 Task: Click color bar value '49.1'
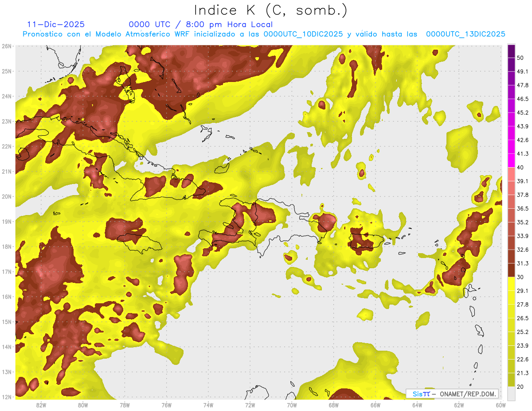pos(522,71)
